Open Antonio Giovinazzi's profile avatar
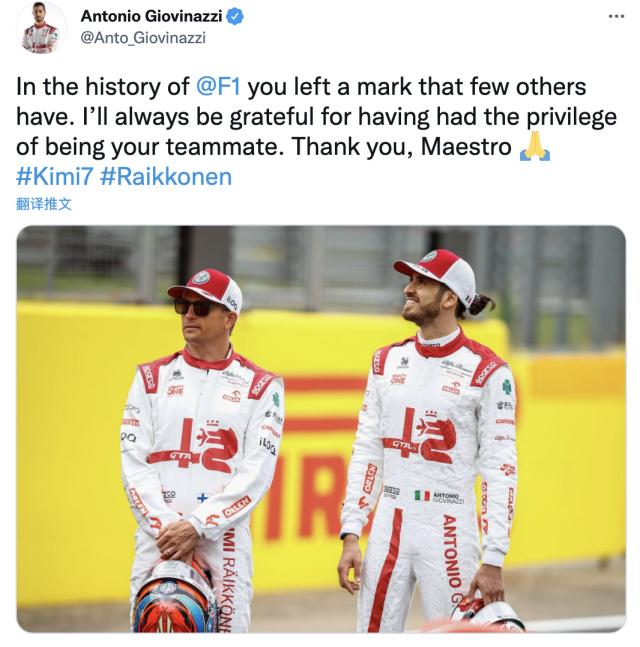The height and width of the screenshot is (647, 640). pos(40,28)
